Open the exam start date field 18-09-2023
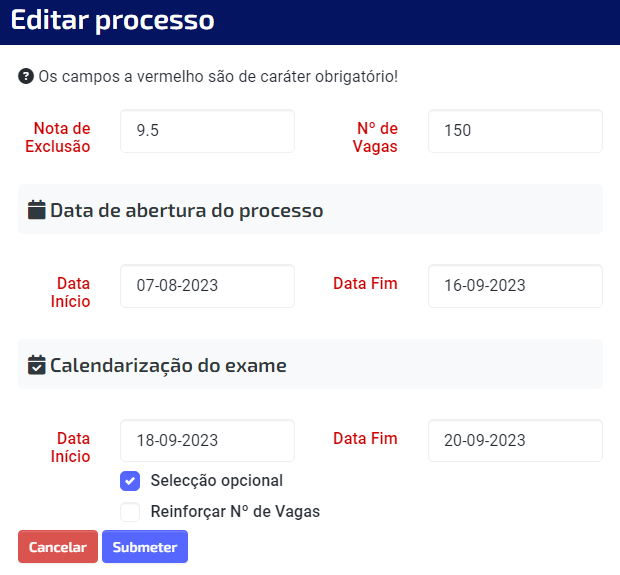 [x=208, y=441]
